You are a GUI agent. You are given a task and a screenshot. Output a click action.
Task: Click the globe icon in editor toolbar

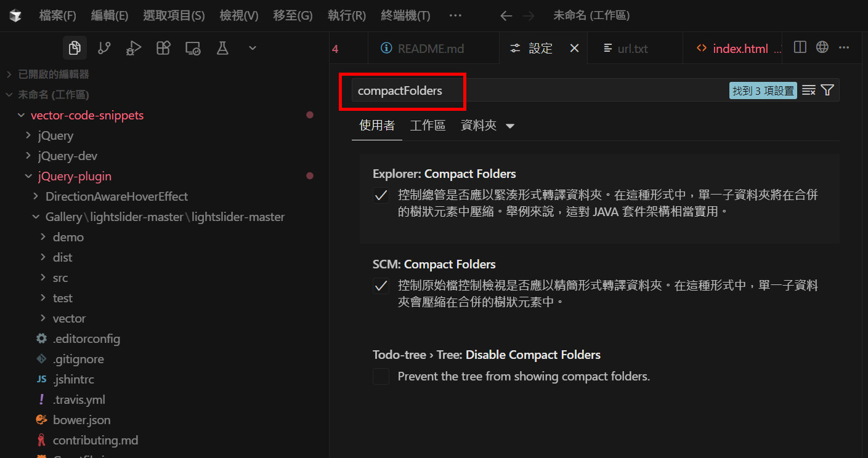822,47
